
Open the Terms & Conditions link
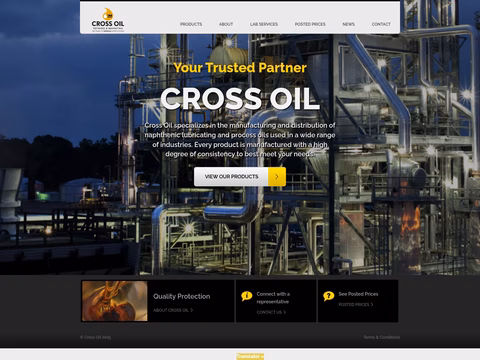tap(382, 337)
